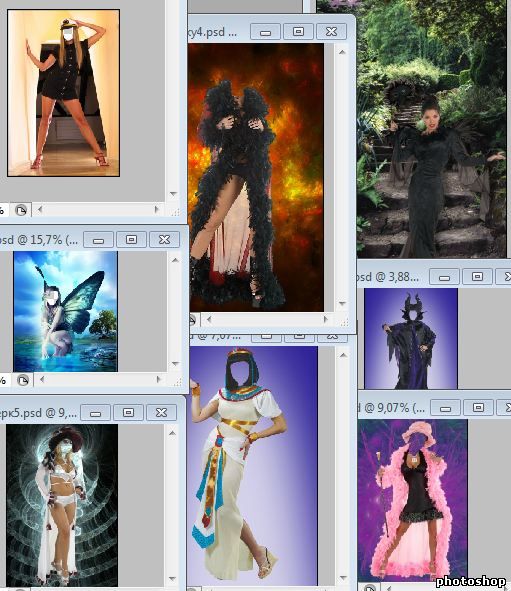Click the up scroll arrow of epk5.psd window
Viewport: 511px width, 591px height.
click(x=172, y=433)
